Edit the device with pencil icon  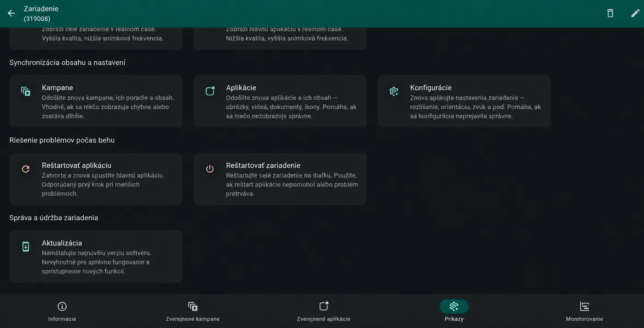[635, 13]
